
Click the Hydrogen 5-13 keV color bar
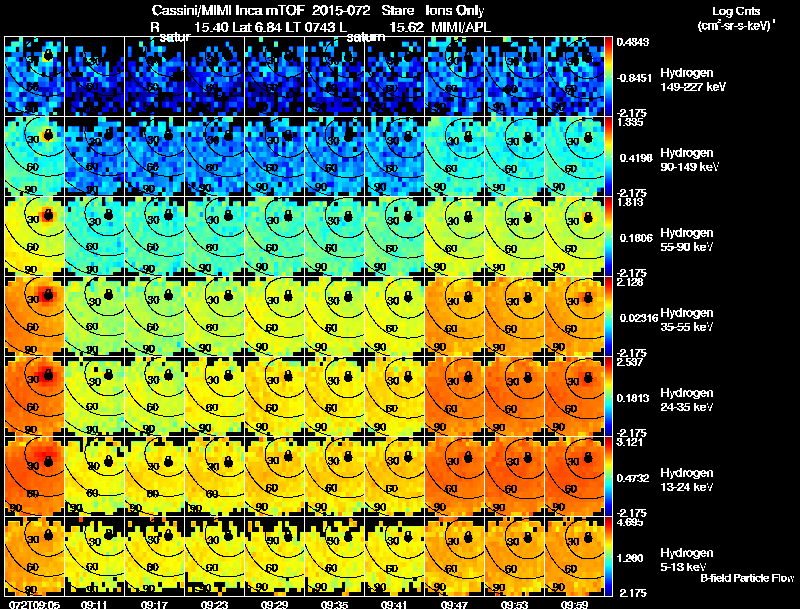click(608, 556)
